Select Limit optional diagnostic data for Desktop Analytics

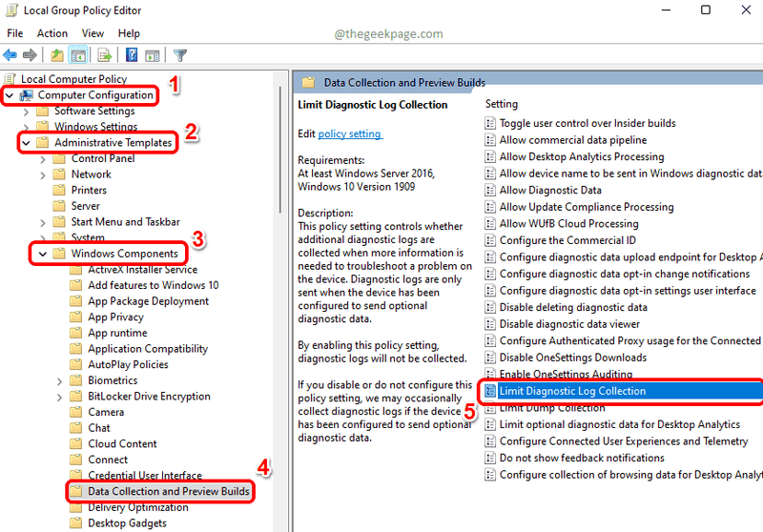click(619, 424)
